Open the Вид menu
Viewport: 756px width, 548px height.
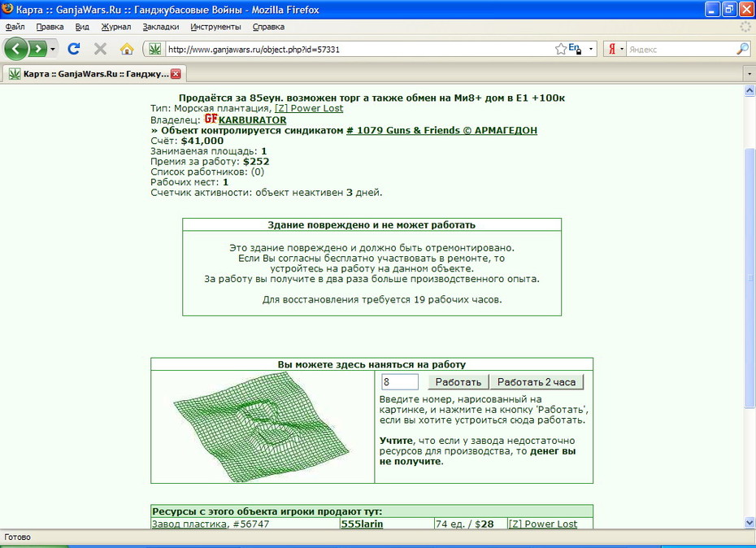click(82, 27)
